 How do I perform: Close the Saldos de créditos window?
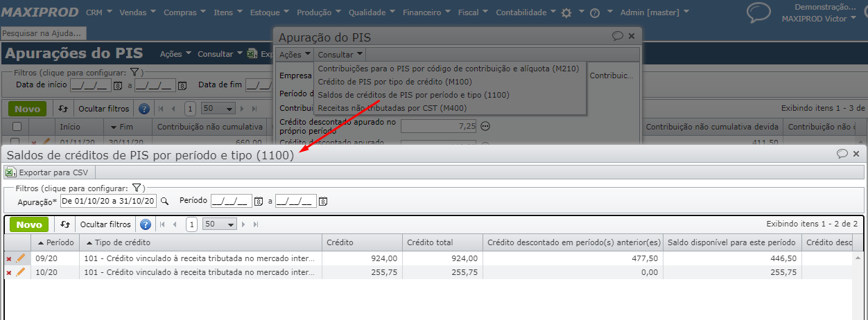pos(856,154)
